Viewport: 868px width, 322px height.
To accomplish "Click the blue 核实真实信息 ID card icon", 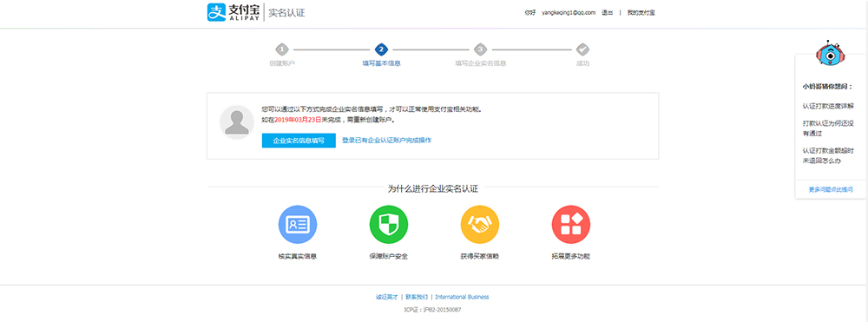I will tap(297, 225).
